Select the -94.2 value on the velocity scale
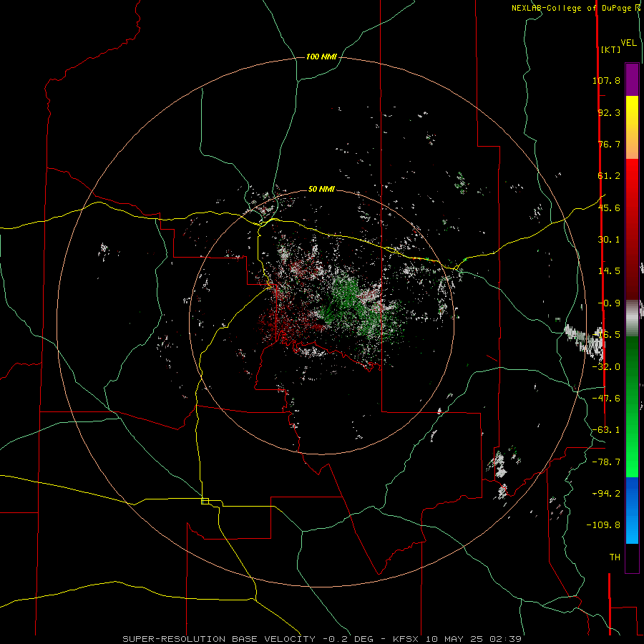644x644 pixels. (x=606, y=494)
